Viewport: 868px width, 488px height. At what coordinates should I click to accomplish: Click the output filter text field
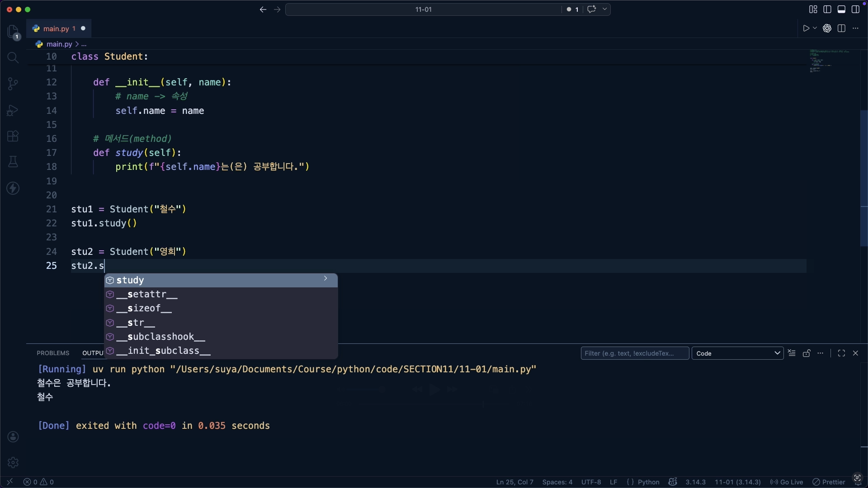click(x=634, y=353)
